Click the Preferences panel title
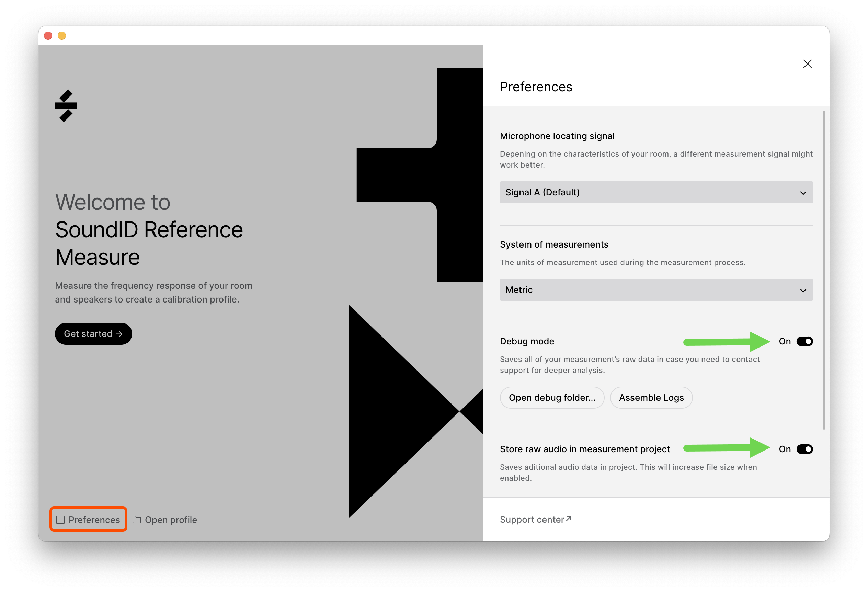Image resolution: width=868 pixels, height=592 pixels. tap(536, 87)
